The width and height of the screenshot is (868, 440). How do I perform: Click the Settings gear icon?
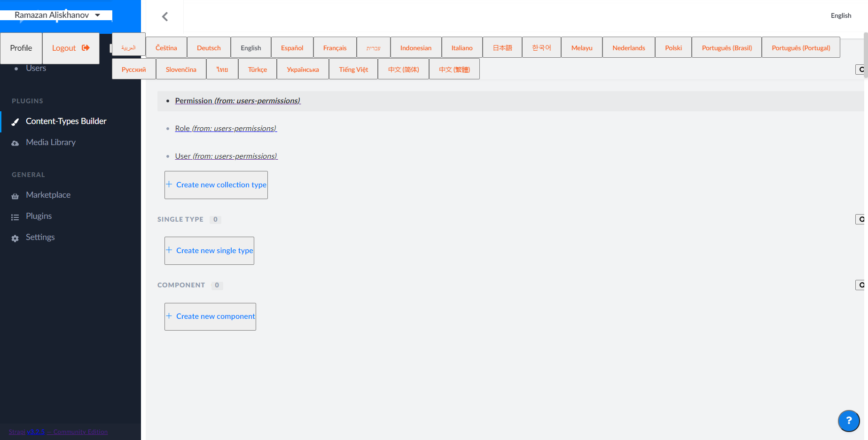point(15,238)
